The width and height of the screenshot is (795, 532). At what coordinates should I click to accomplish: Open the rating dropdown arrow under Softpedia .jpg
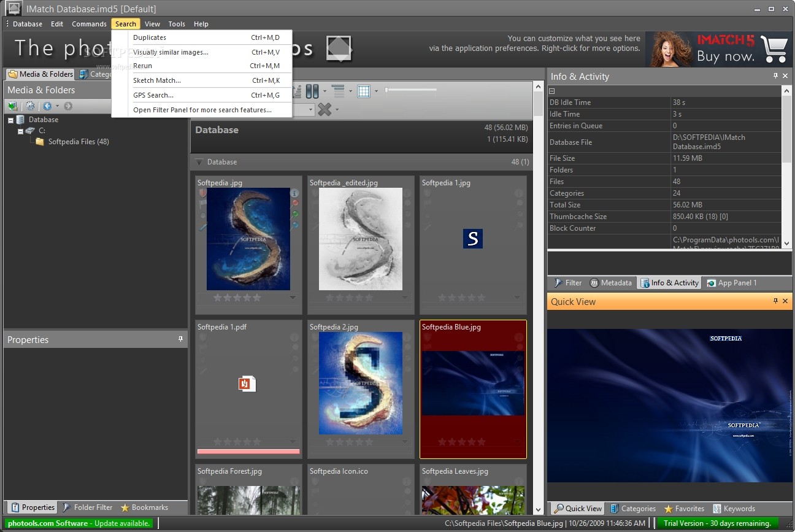[x=293, y=298]
